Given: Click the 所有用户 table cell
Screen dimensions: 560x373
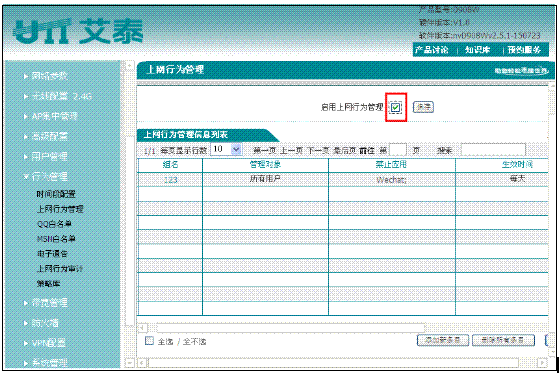Looking at the screenshot, I should click(x=265, y=179).
